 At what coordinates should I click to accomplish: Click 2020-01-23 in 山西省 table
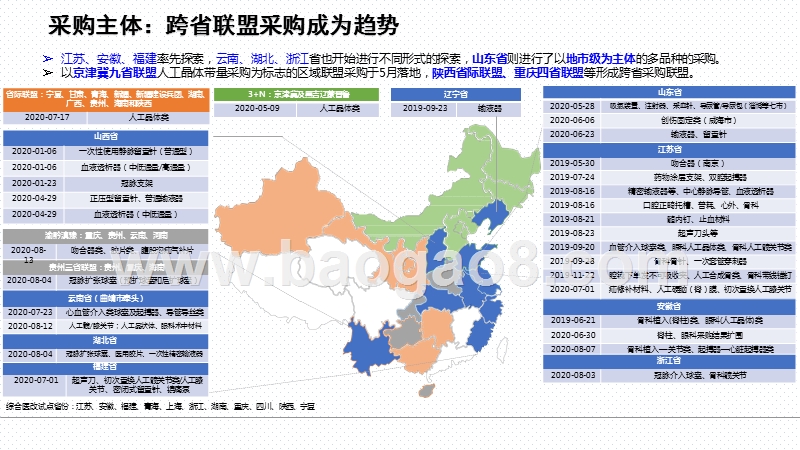[x=34, y=183]
